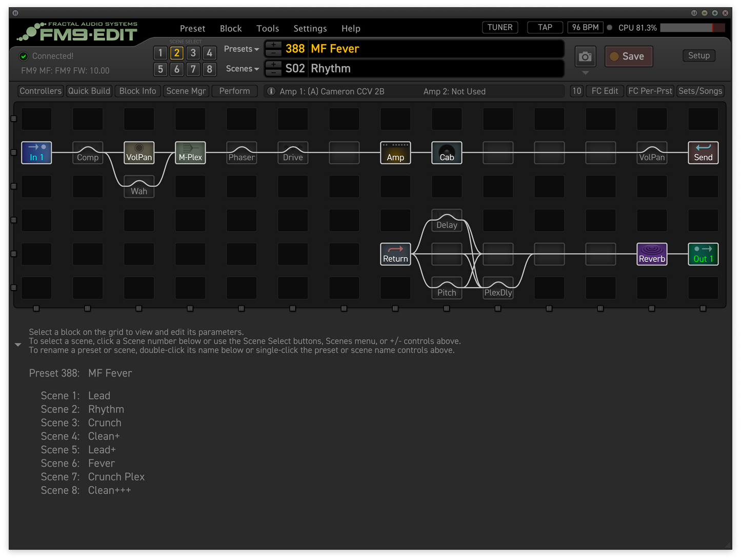This screenshot has height=560, width=741.
Task: Activate scene 6 in Scene Select
Action: (x=176, y=69)
